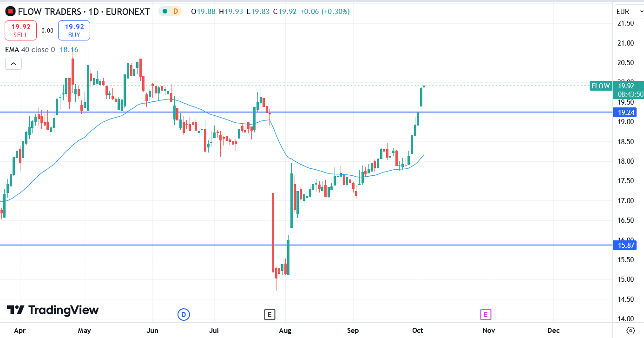Click the 0.00 spread value

click(47, 31)
